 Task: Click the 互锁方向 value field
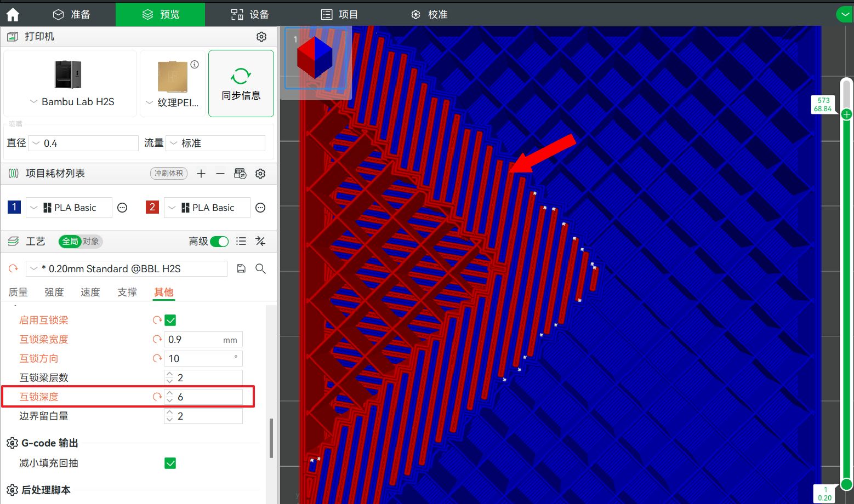tap(203, 359)
